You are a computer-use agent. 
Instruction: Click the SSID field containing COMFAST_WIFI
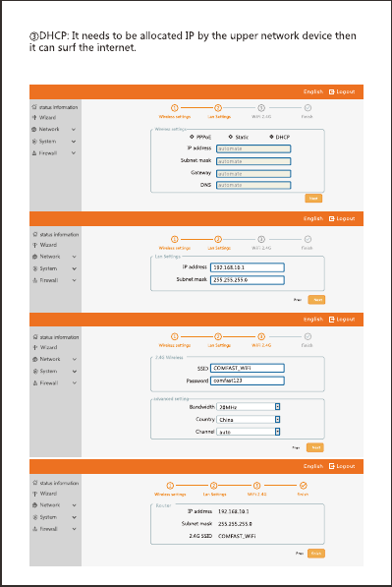(x=248, y=368)
